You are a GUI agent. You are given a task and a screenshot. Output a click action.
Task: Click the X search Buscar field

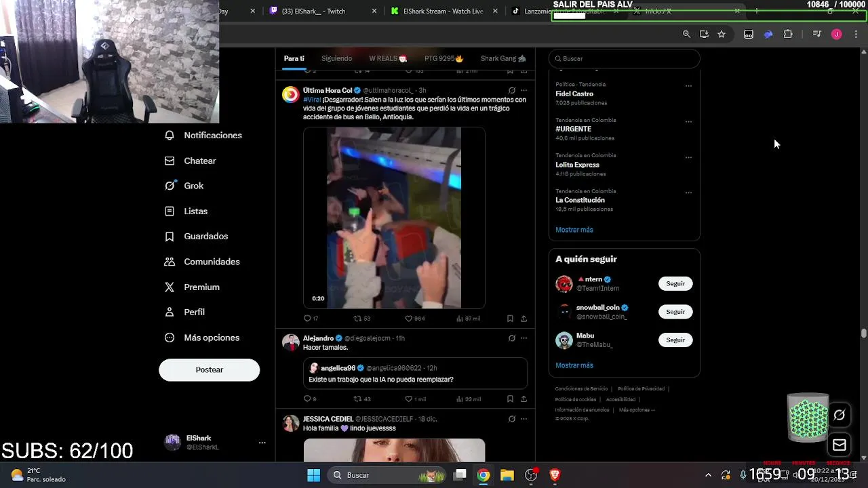[624, 58]
